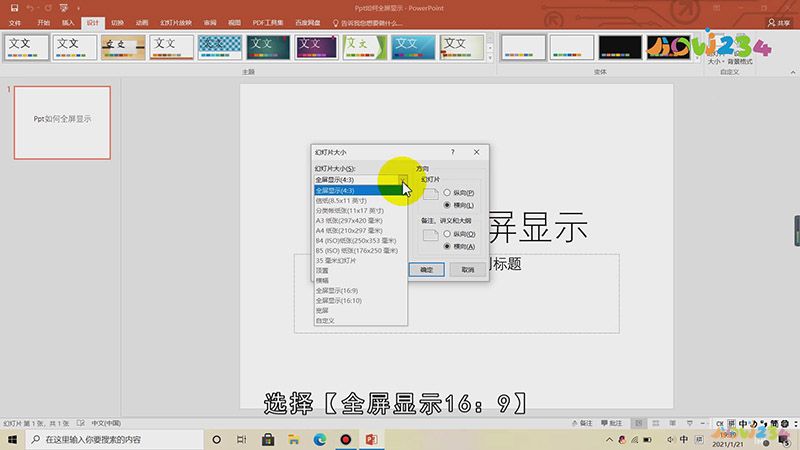Click the spell check icon in status bar

(x=81, y=423)
